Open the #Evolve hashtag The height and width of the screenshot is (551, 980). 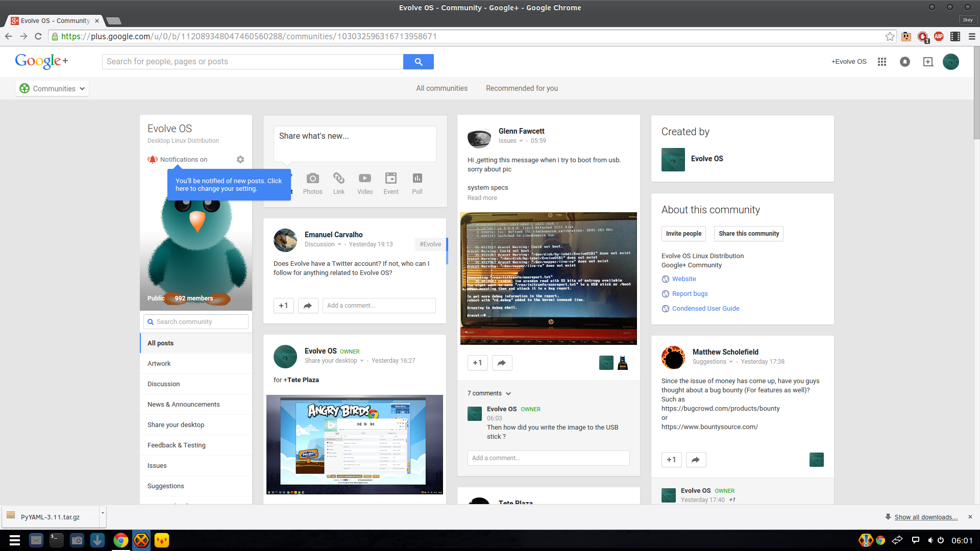click(x=430, y=244)
